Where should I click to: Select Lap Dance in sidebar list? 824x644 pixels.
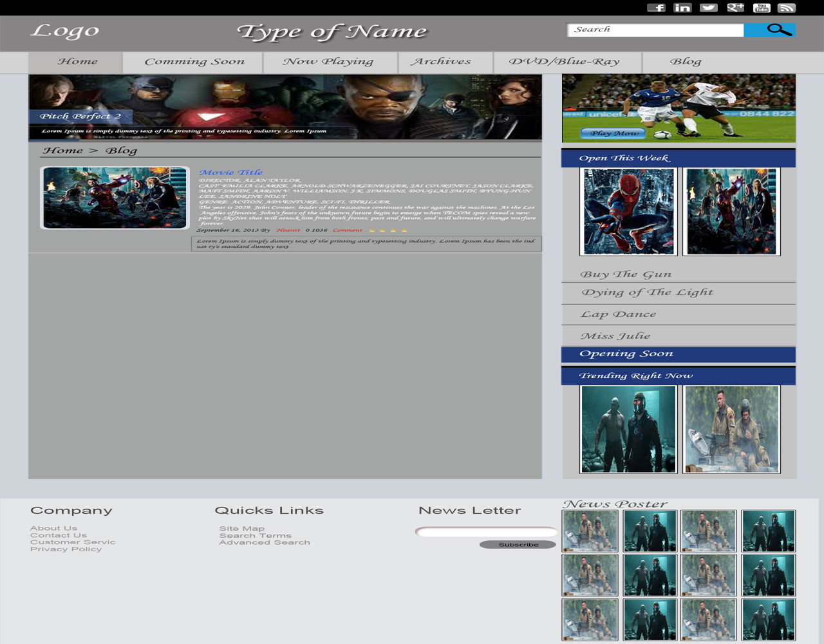point(618,314)
